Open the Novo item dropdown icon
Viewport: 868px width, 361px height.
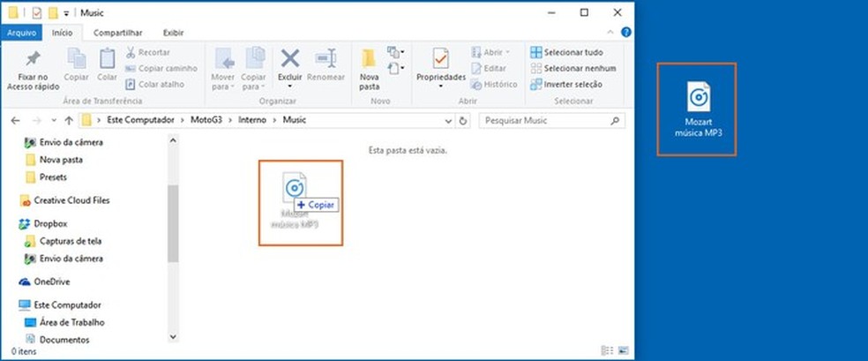pos(396,53)
